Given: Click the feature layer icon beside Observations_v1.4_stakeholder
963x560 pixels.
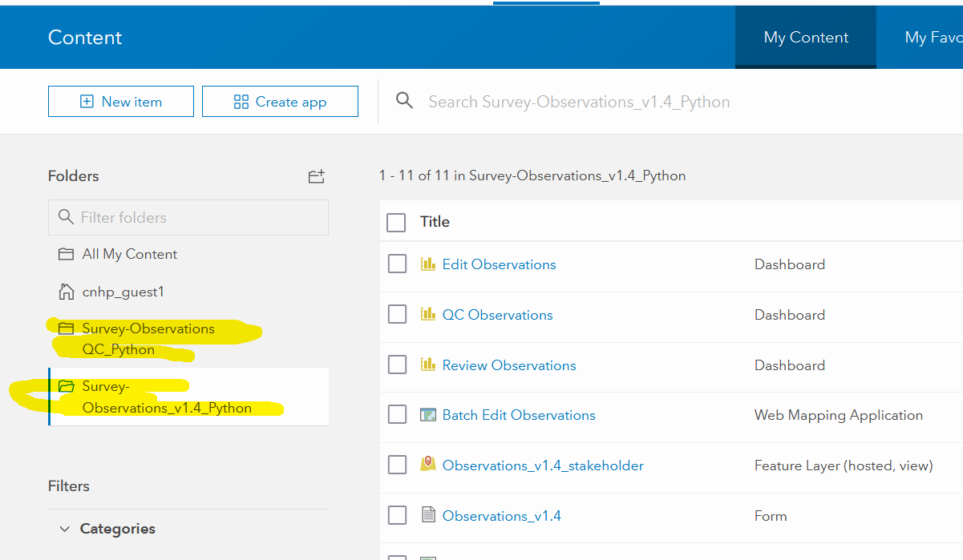Looking at the screenshot, I should [x=428, y=464].
